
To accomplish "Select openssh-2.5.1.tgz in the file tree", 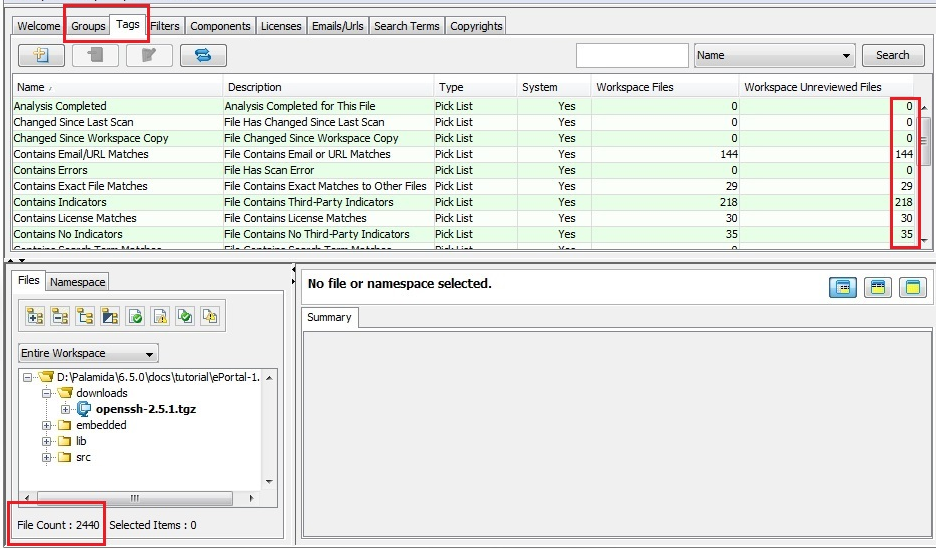I will tap(146, 409).
